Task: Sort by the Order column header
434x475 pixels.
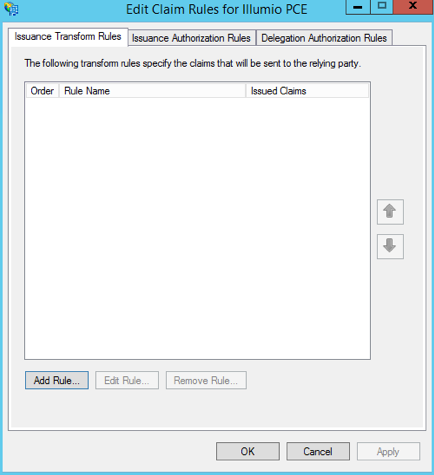Action: (42, 91)
